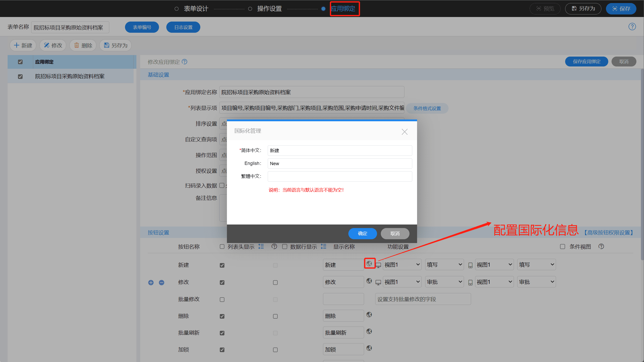This screenshot has width=644, height=362.
Task: Click the 删除 toolbar button with trash icon
Action: click(83, 45)
